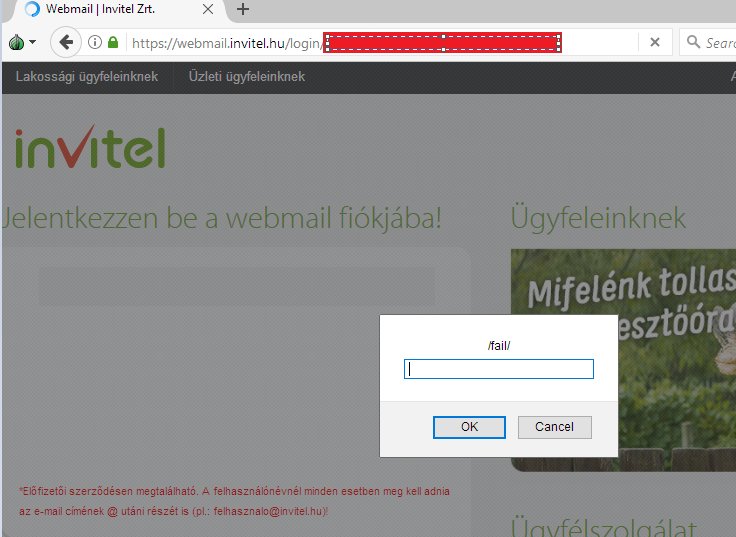Click the red Előfizetői szerződésen note text
This screenshot has width=736, height=537.
[x=234, y=501]
